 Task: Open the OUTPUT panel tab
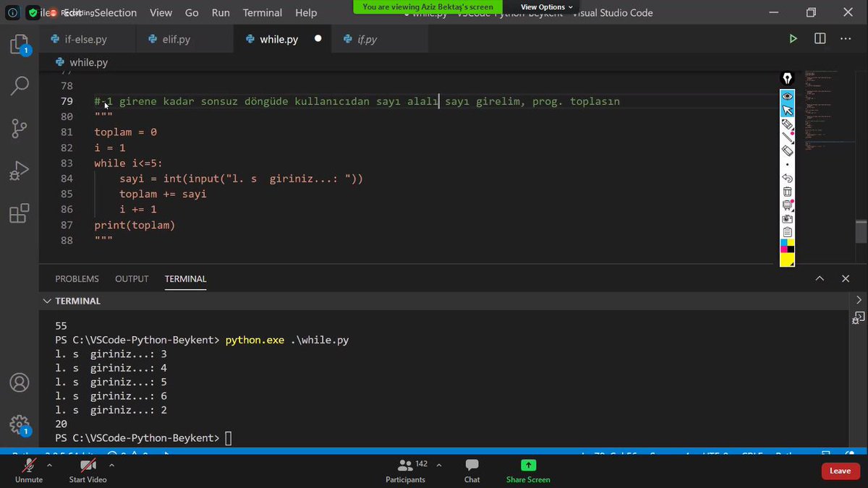point(132,279)
